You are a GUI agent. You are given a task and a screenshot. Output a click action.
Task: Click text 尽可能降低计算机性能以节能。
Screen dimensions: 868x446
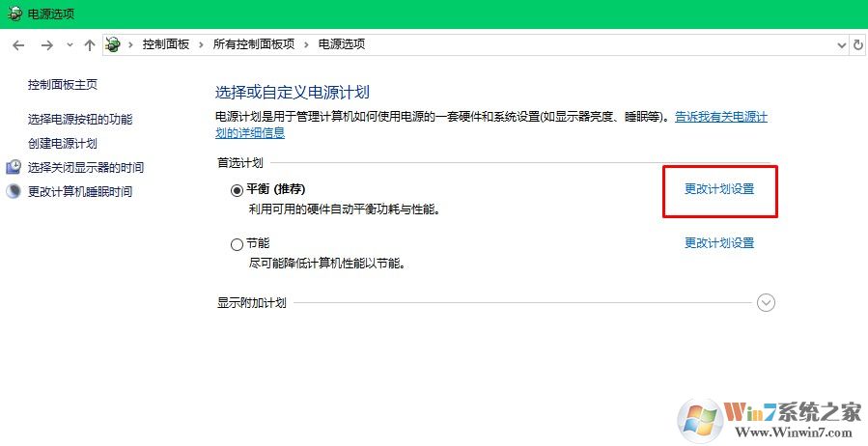tap(326, 264)
